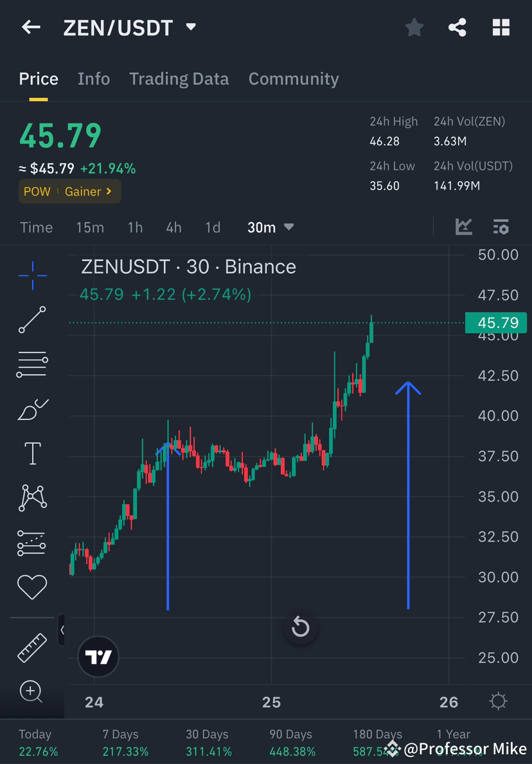Select the curve drawing tool
This screenshot has height=764, width=532.
32,409
